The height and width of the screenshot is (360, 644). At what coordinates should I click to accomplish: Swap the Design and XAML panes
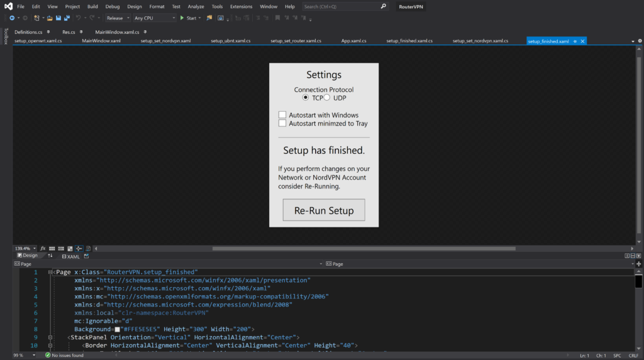point(50,256)
